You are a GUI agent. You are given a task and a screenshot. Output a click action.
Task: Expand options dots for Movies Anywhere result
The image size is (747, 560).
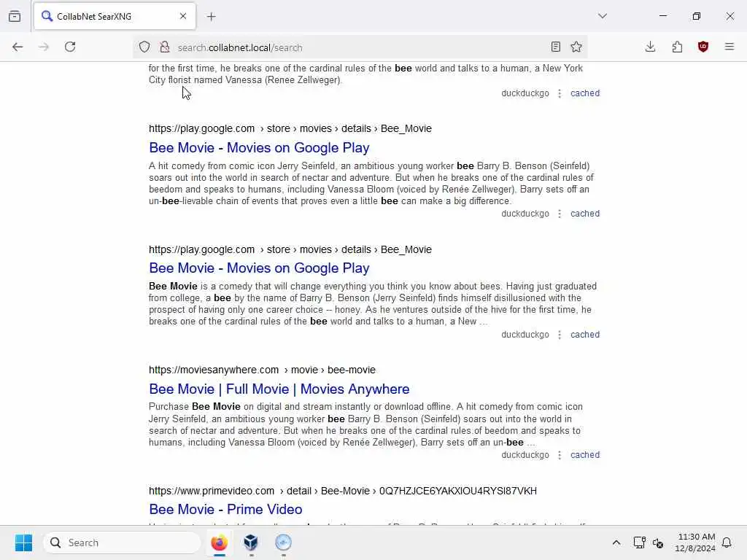tap(560, 455)
